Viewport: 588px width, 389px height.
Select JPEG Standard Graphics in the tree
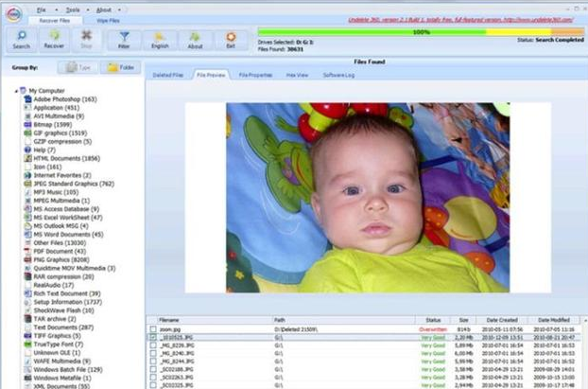[x=73, y=184]
